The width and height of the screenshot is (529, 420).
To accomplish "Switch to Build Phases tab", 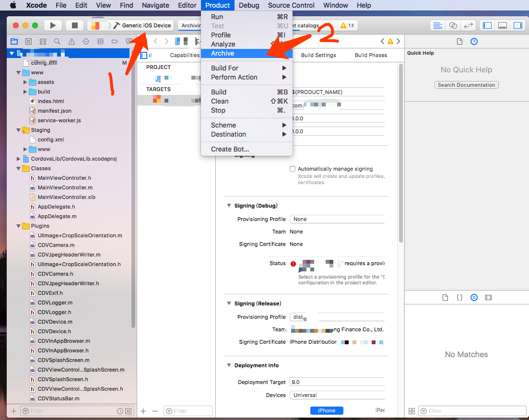I will [371, 55].
